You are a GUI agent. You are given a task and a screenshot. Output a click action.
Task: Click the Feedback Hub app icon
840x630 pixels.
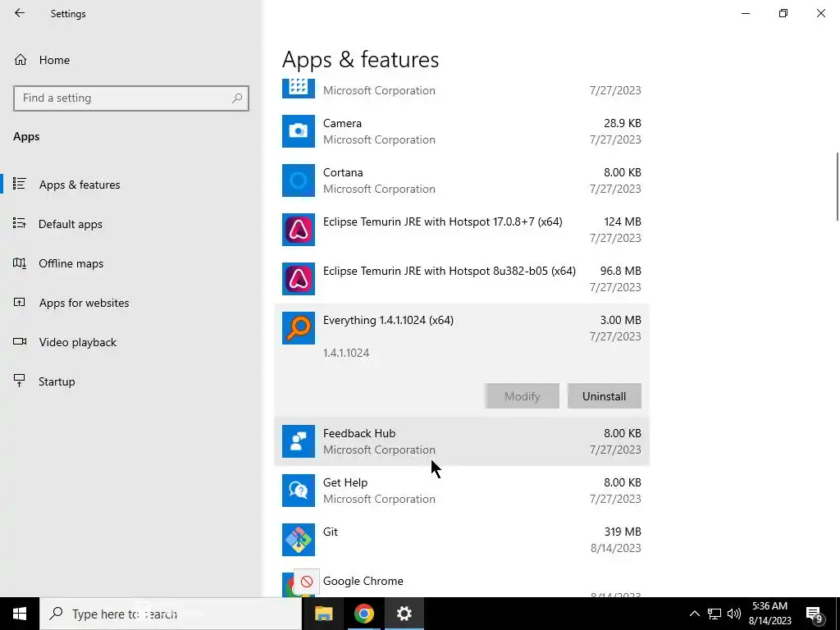(x=299, y=441)
